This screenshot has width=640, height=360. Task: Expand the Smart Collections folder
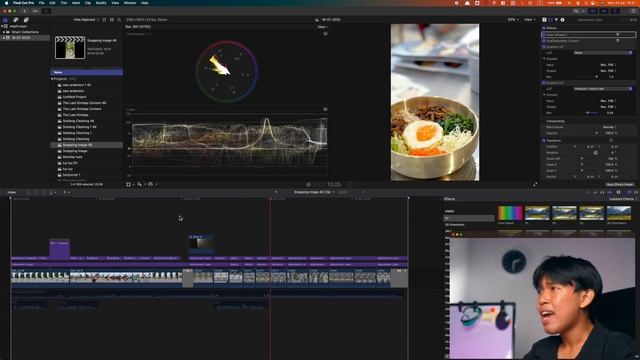(4, 32)
